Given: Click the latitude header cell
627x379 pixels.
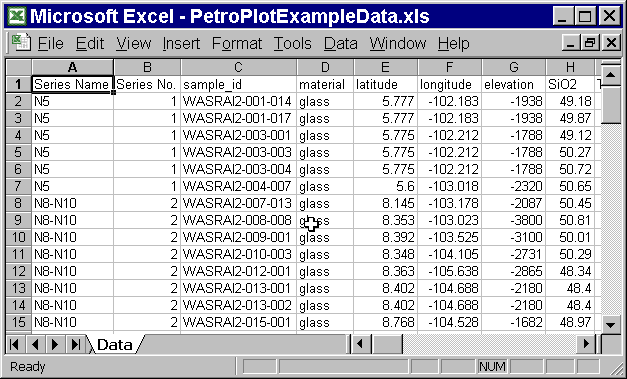Looking at the screenshot, I should [x=385, y=84].
